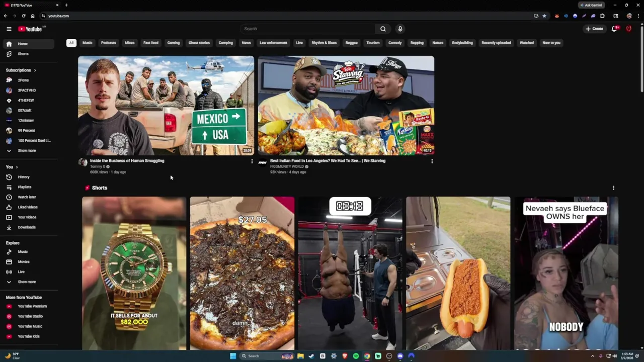Open Liked videos

[29, 207]
